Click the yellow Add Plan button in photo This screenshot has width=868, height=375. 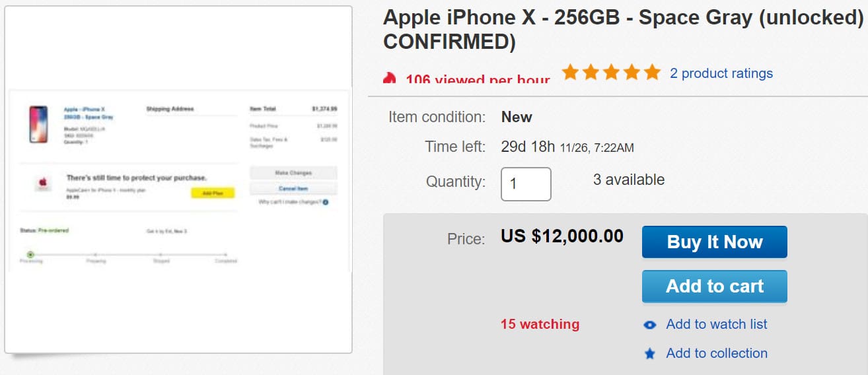point(213,193)
